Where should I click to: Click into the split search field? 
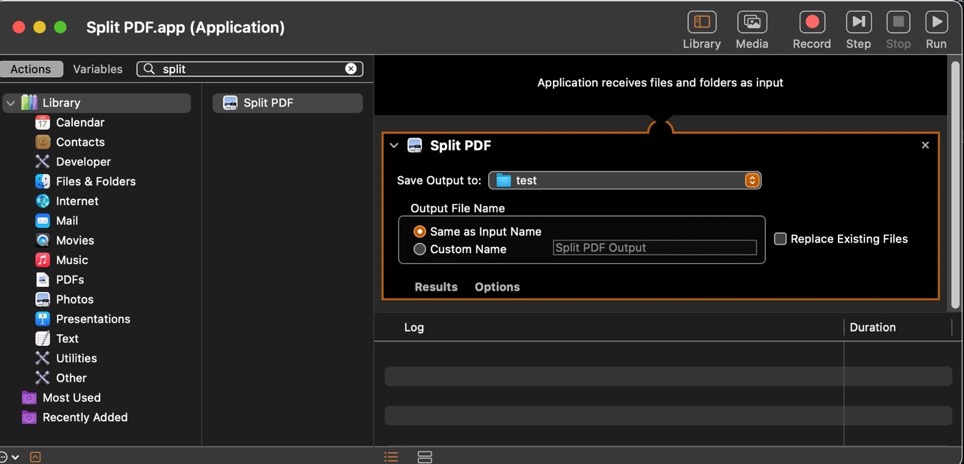[252, 69]
